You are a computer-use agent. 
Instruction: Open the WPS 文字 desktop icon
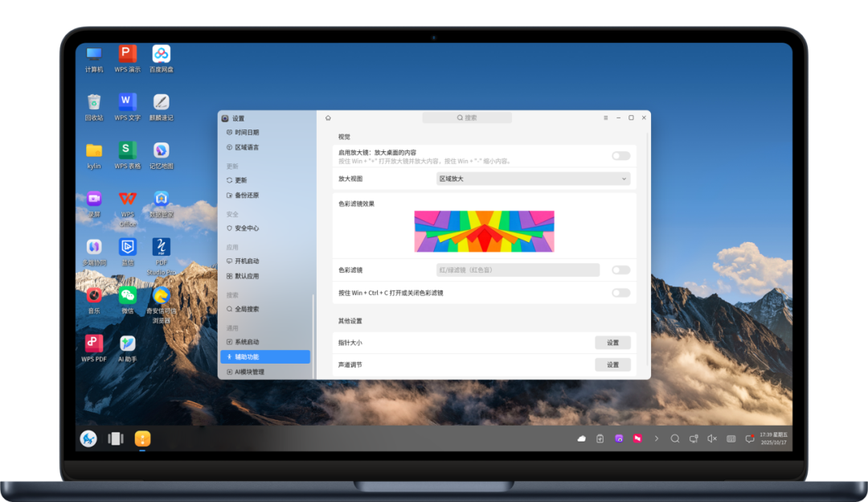(x=127, y=103)
